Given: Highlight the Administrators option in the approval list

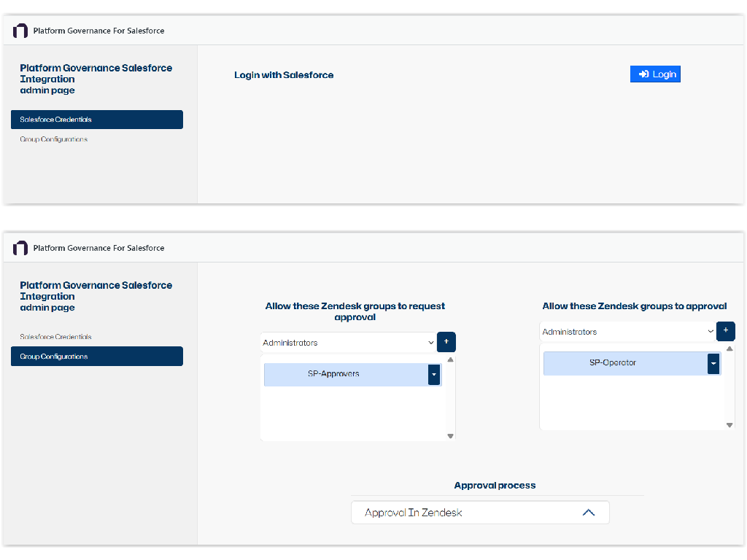Looking at the screenshot, I should point(627,331).
